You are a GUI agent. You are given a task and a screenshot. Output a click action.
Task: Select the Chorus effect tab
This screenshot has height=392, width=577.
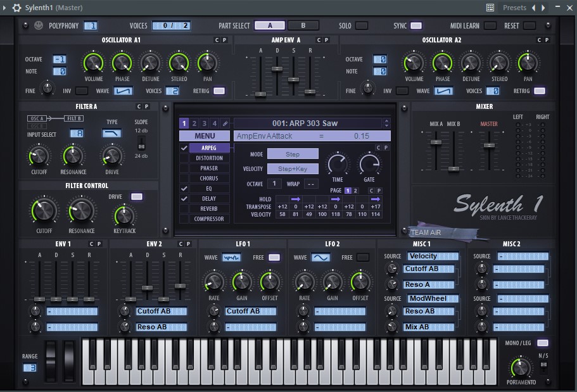(209, 178)
